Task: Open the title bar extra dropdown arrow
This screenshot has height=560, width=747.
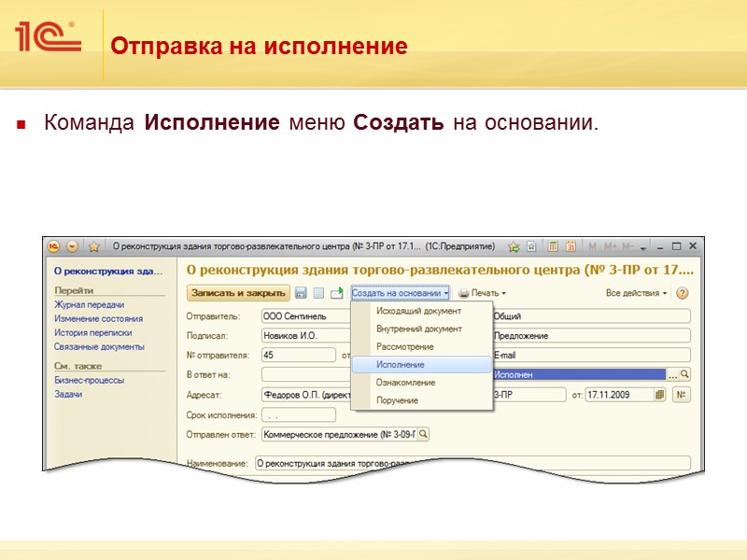Action: tap(643, 247)
